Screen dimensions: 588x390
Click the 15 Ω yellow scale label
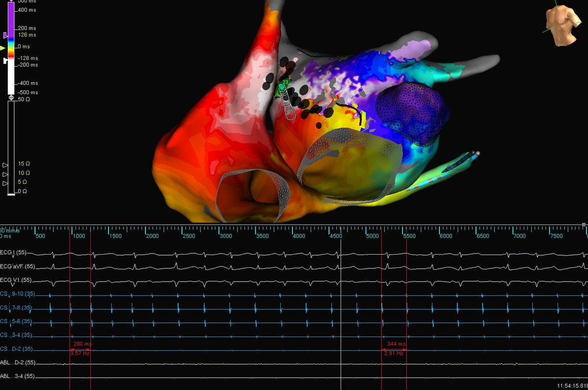(24, 164)
